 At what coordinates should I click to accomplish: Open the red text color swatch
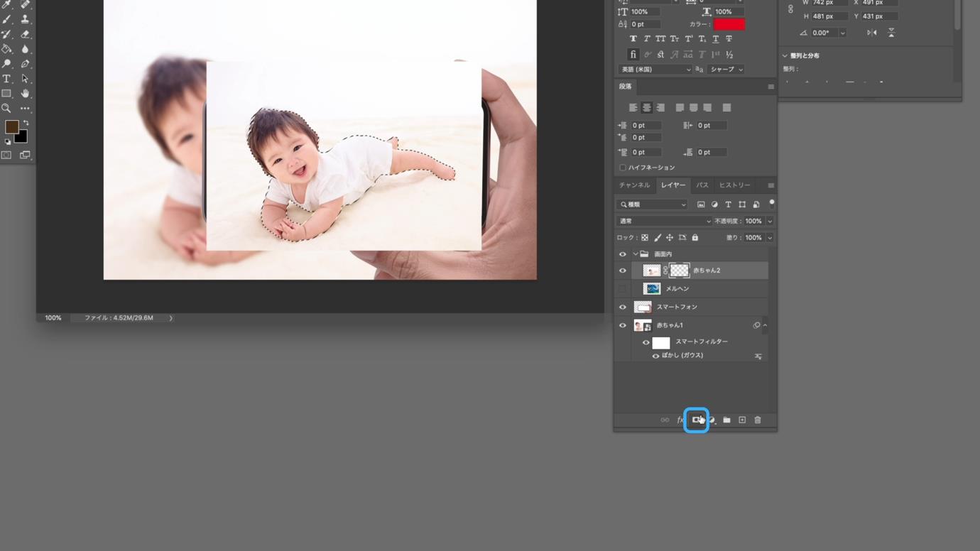[x=729, y=24]
